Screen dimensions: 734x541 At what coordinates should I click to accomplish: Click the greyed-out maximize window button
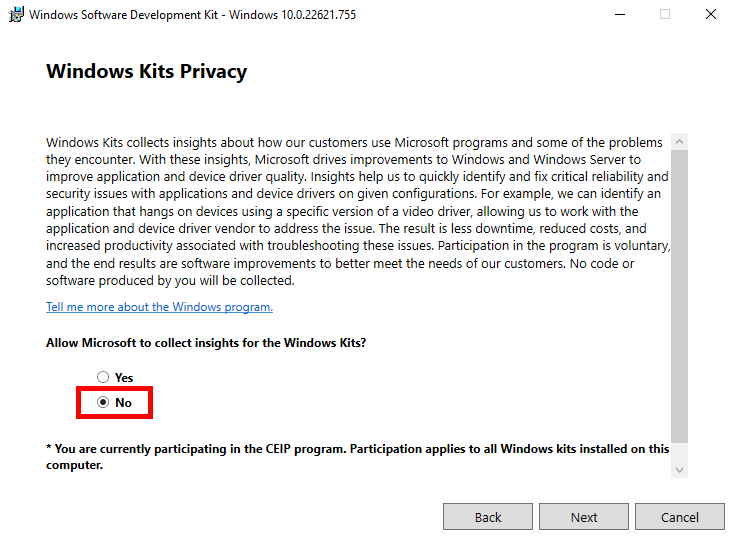665,15
